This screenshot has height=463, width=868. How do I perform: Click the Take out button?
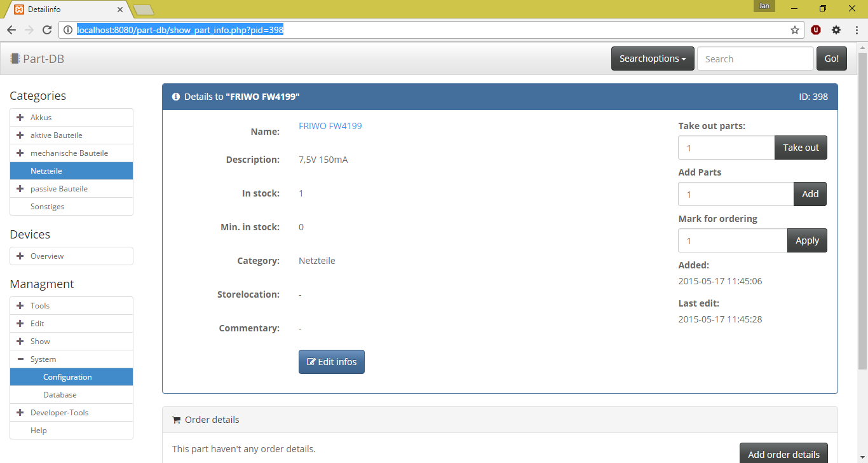pos(801,148)
